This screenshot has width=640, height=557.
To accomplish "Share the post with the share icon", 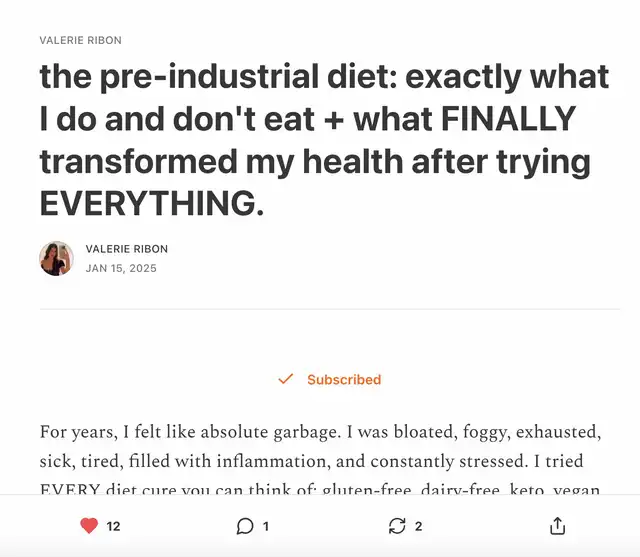I will pyautogui.click(x=558, y=526).
